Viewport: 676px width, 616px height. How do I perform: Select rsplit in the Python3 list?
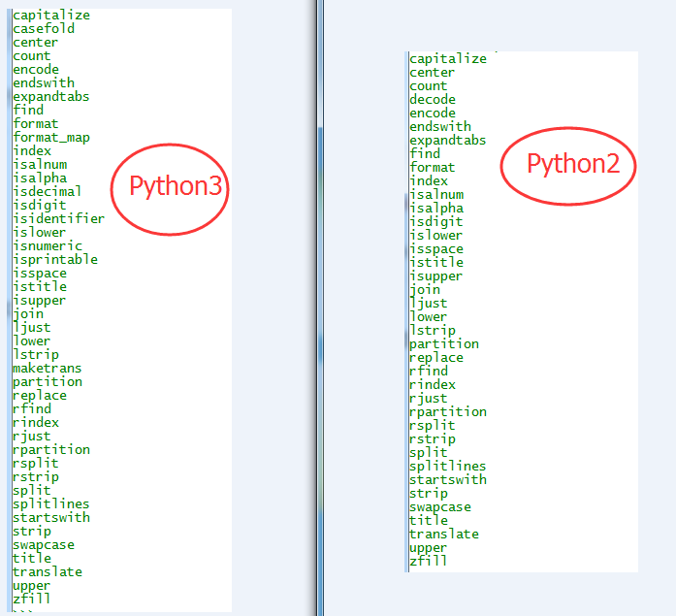coord(35,464)
